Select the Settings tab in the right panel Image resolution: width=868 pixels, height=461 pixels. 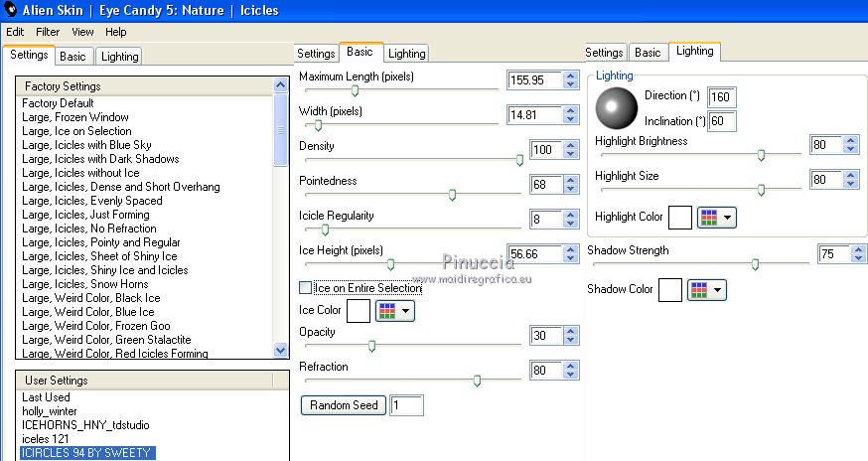pos(604,52)
